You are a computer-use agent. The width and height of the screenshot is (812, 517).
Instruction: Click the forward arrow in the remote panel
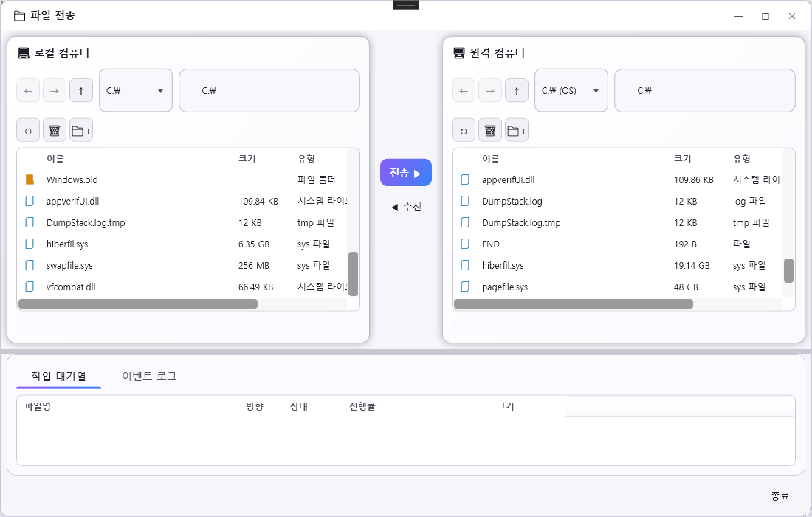click(x=490, y=90)
